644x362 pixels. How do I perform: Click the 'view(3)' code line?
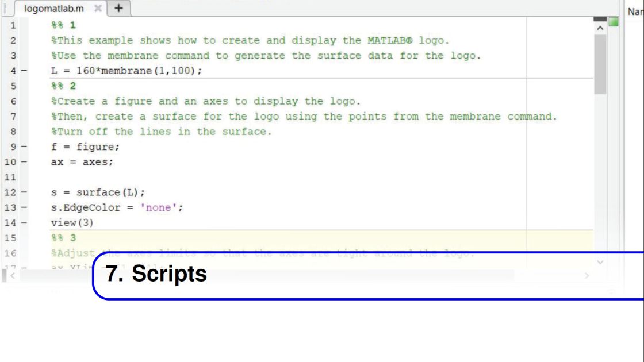[72, 223]
